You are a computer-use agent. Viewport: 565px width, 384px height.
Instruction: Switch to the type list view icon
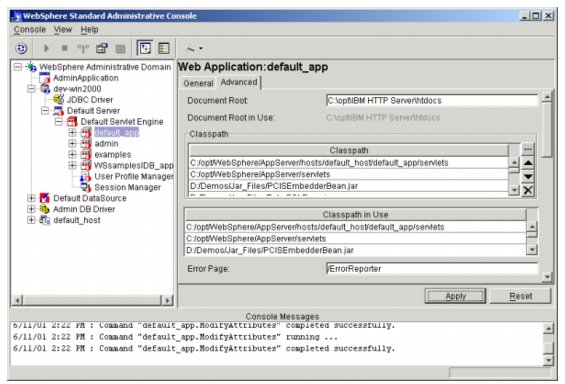point(164,48)
